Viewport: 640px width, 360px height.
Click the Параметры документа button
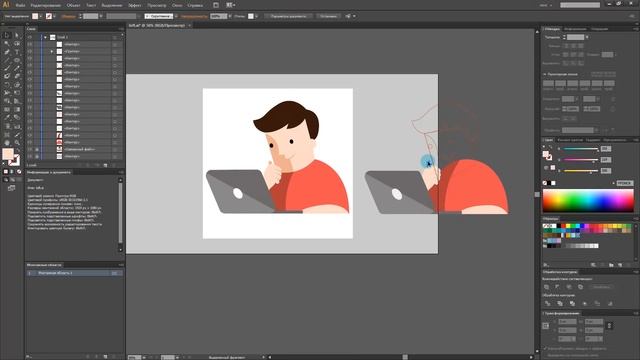click(x=289, y=16)
